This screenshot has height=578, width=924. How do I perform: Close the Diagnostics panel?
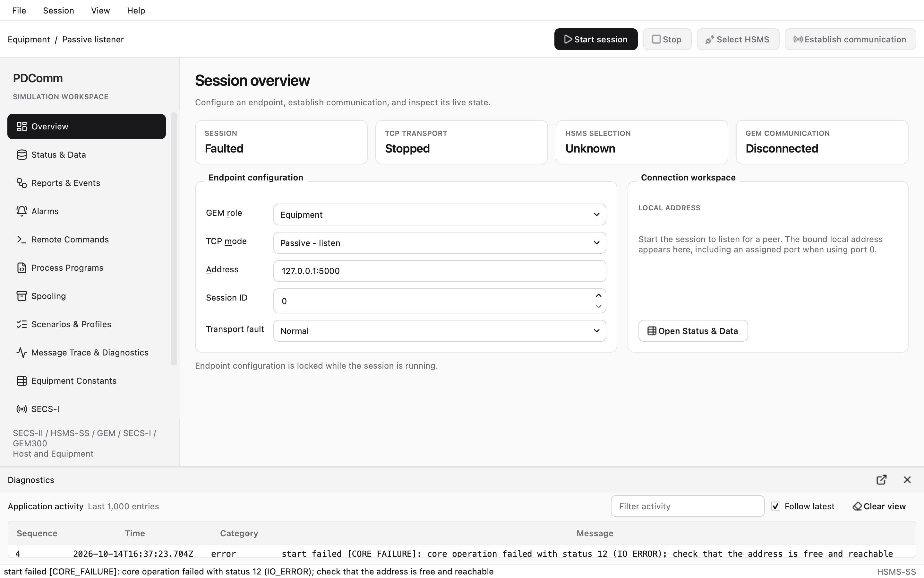point(907,480)
